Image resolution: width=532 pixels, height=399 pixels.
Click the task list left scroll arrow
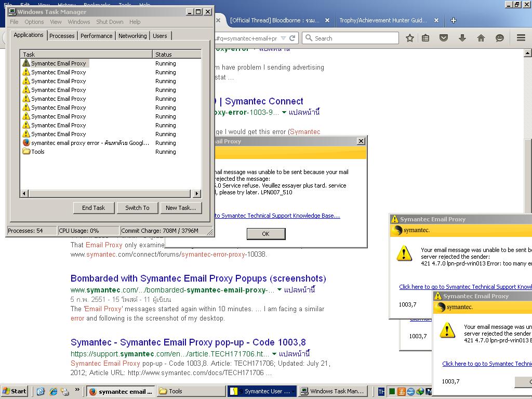click(x=24, y=193)
